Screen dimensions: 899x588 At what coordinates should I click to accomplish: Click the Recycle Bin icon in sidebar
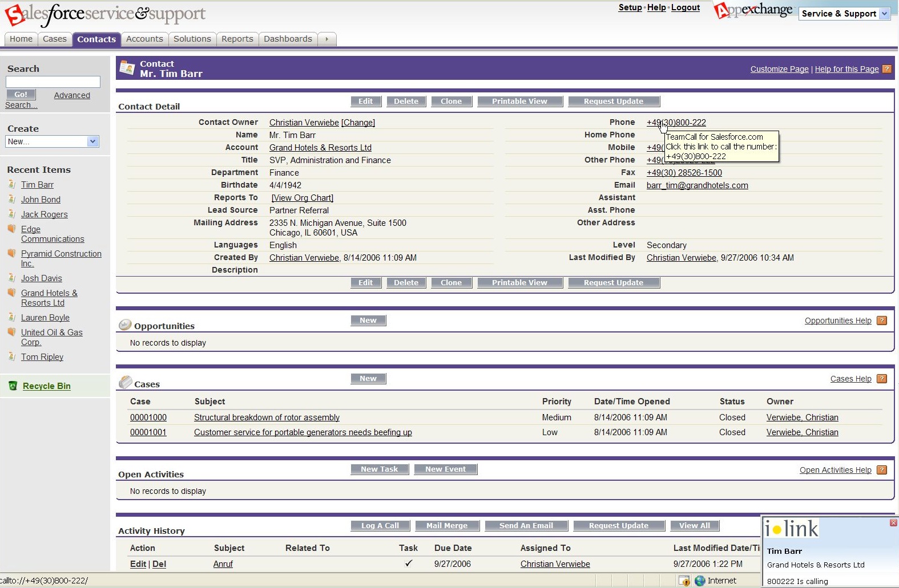click(13, 386)
